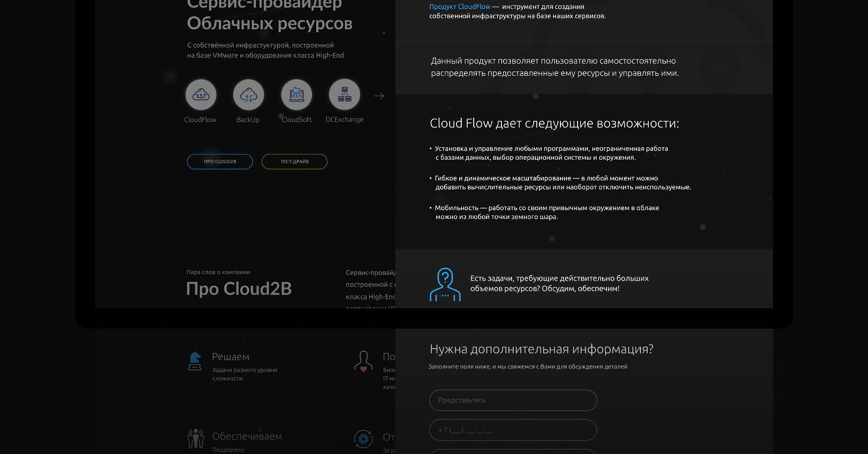Click the person with heart icon

point(363,361)
